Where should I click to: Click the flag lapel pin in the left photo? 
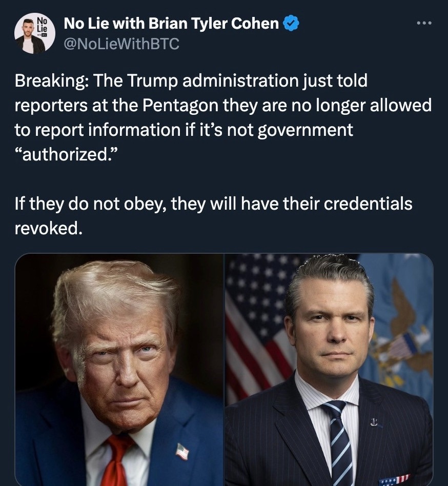point(183,451)
